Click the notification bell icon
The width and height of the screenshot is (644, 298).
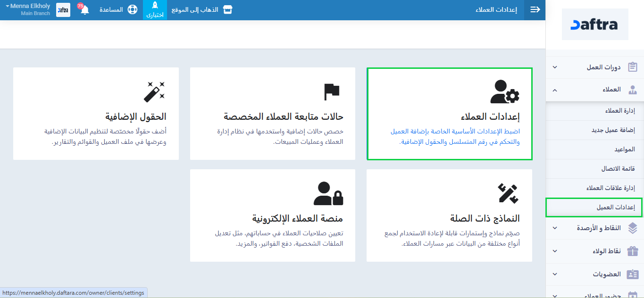pyautogui.click(x=85, y=10)
